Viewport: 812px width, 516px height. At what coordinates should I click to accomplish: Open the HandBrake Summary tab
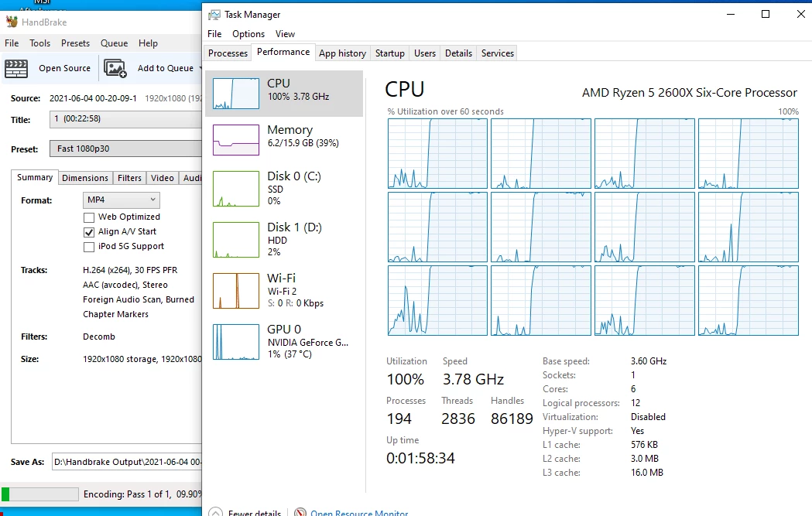pyautogui.click(x=35, y=177)
